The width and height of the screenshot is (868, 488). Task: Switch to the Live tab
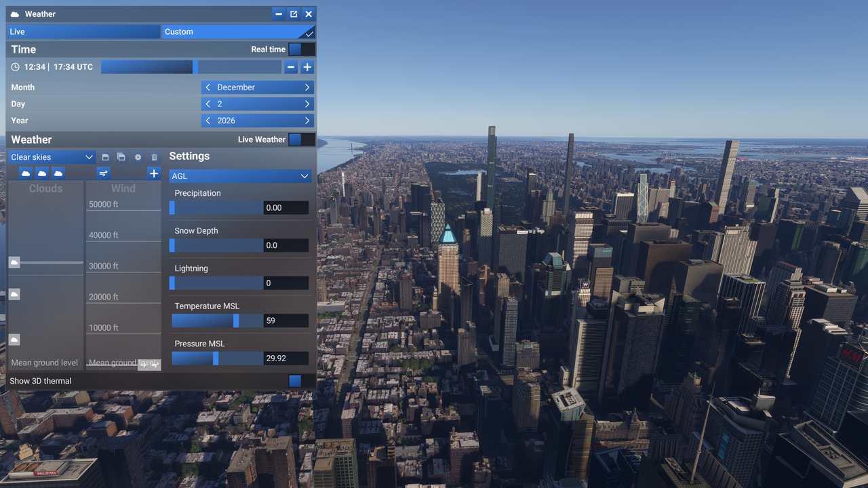(x=83, y=32)
